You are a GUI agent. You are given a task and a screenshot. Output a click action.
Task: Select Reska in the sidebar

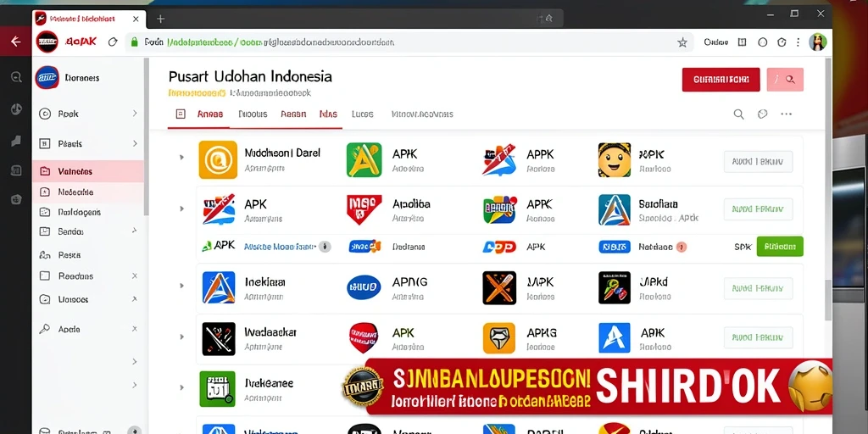pos(88,255)
